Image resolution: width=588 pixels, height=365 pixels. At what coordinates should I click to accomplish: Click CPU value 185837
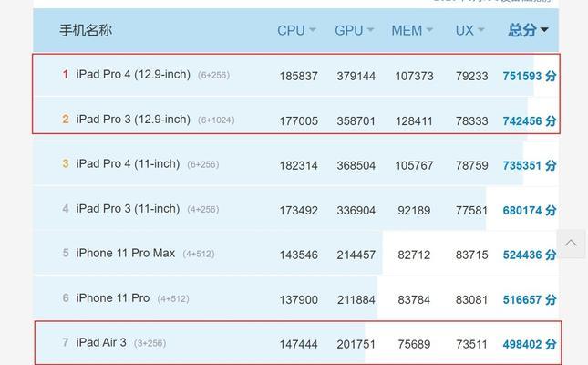point(298,77)
